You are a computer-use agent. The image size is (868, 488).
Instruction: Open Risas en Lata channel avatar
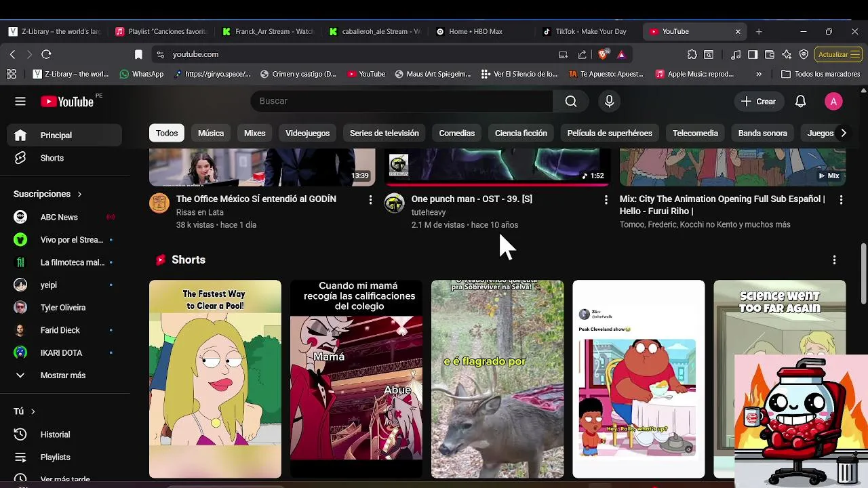[159, 203]
